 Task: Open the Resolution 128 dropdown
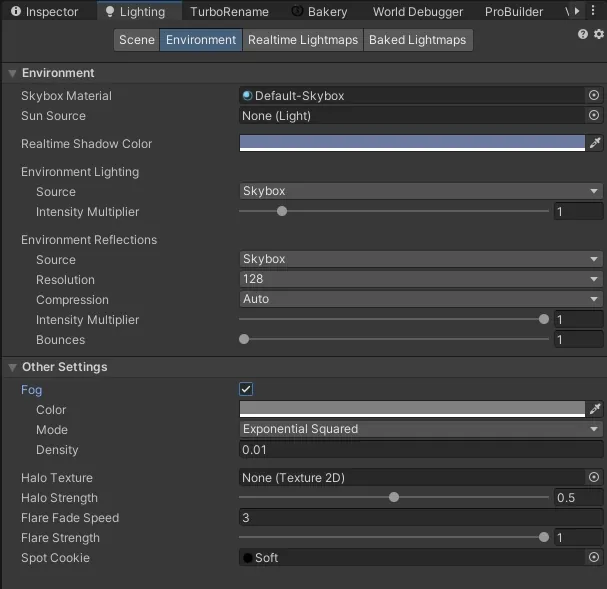[421, 279]
